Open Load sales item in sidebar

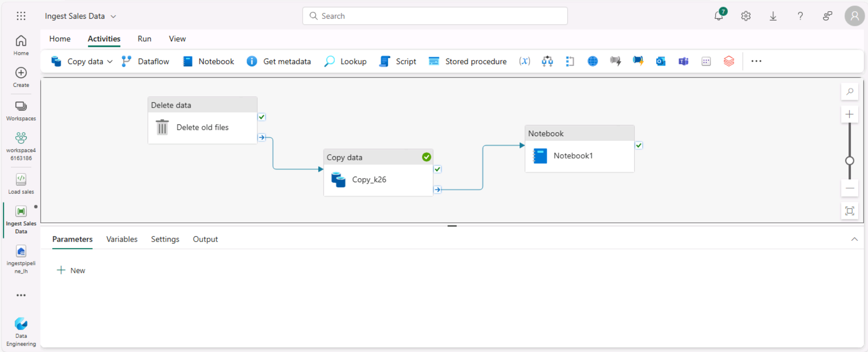(21, 183)
